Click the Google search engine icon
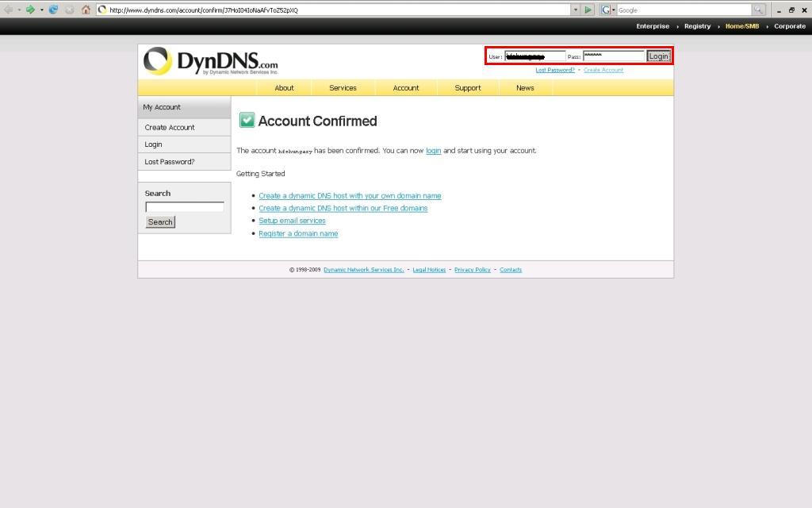812x508 pixels. coord(605,10)
